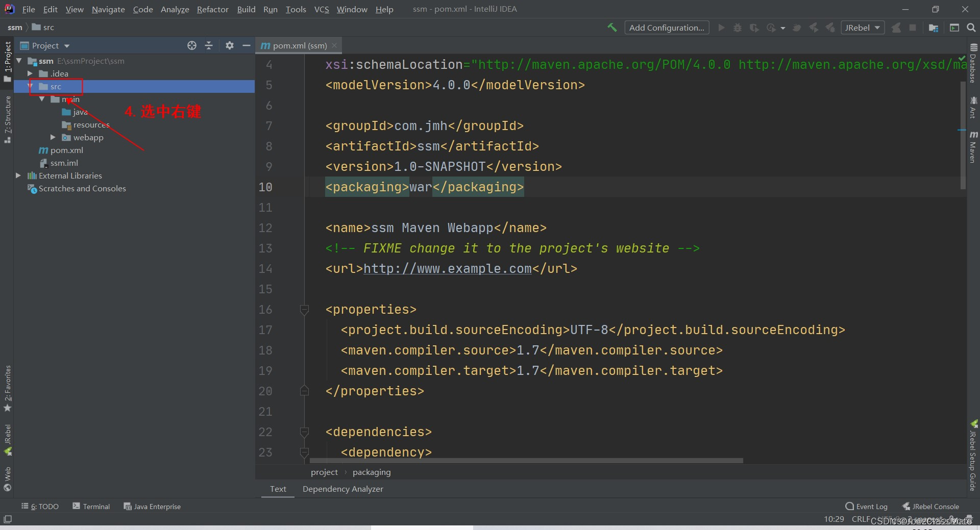Click the Debug bug icon in toolbar

tap(738, 28)
